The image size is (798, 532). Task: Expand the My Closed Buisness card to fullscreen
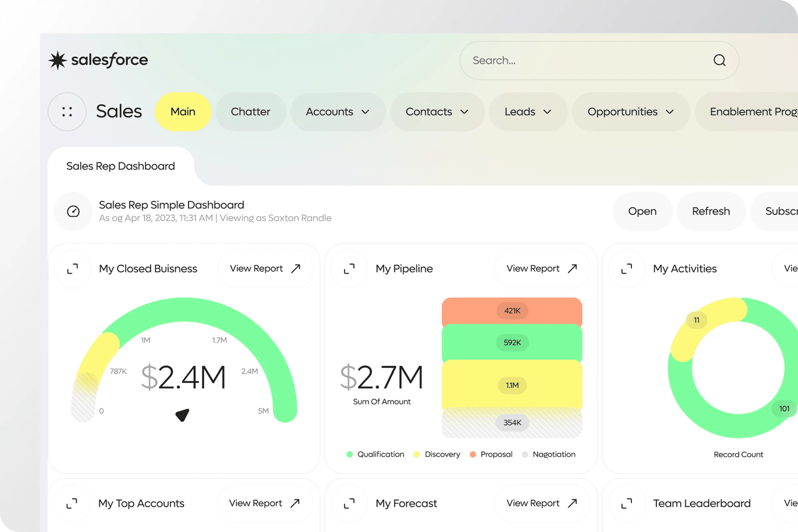[x=72, y=268]
